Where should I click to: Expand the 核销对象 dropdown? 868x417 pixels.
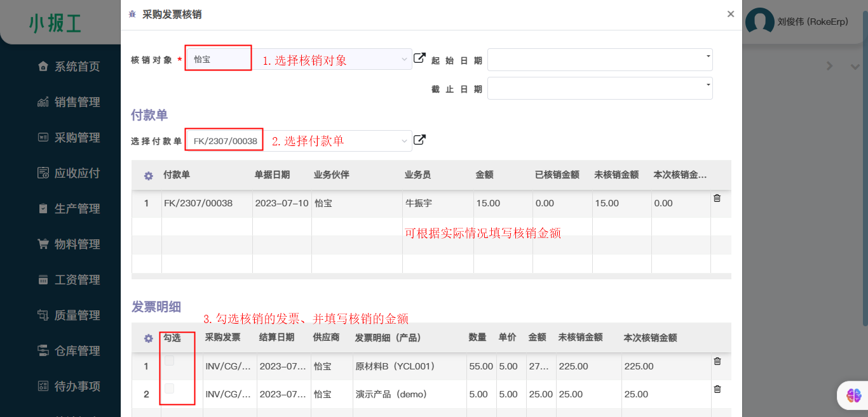404,59
